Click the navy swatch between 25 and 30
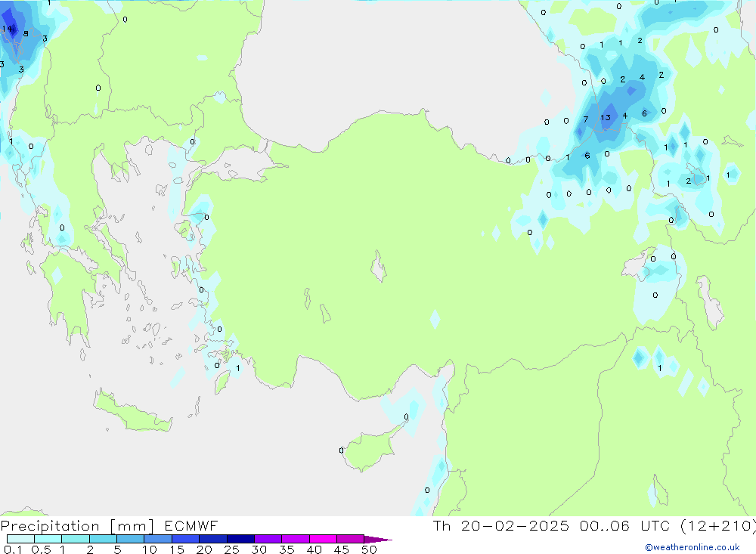Screen dimensions: 756x554 pos(240,539)
